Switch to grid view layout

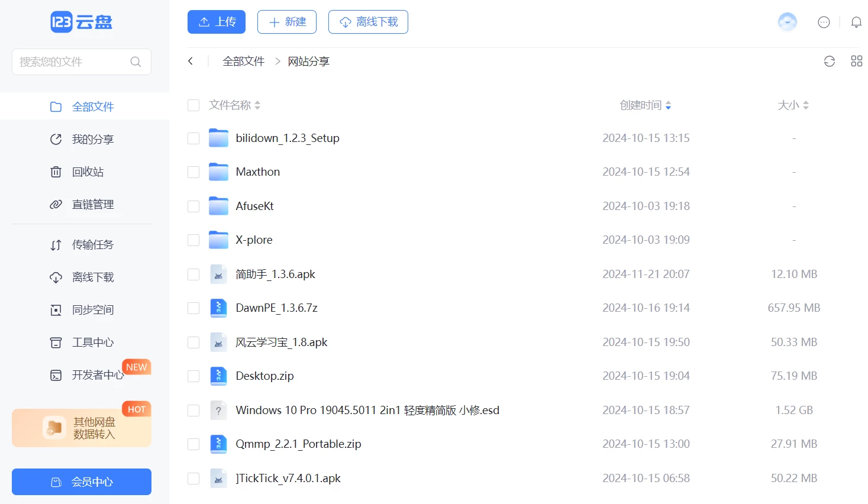pos(856,61)
